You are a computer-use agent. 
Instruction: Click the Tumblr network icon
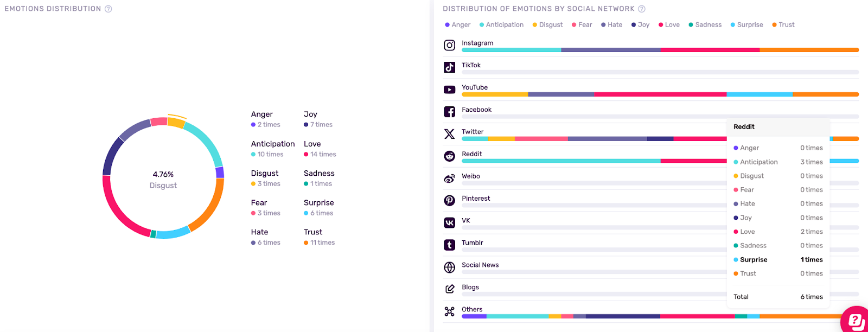point(449,245)
